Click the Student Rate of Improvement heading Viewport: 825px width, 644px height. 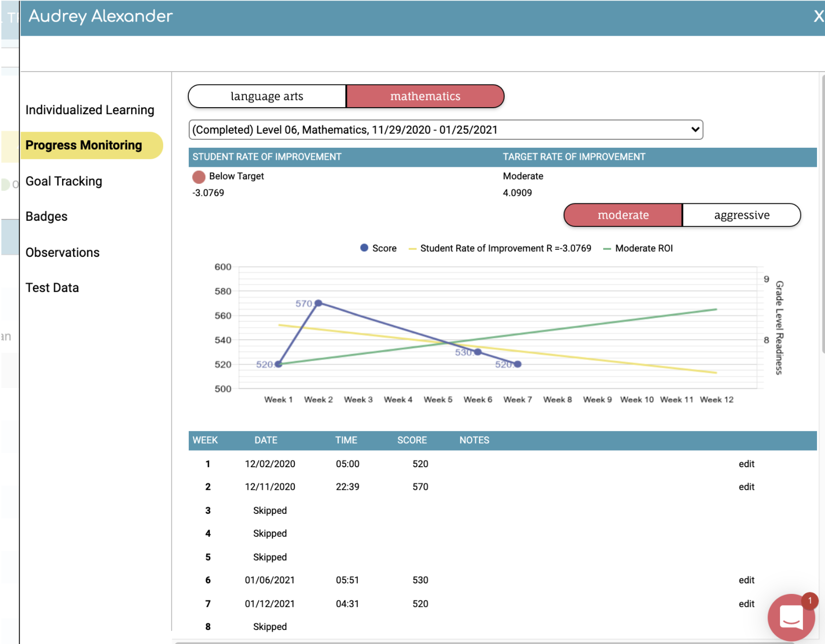point(267,157)
